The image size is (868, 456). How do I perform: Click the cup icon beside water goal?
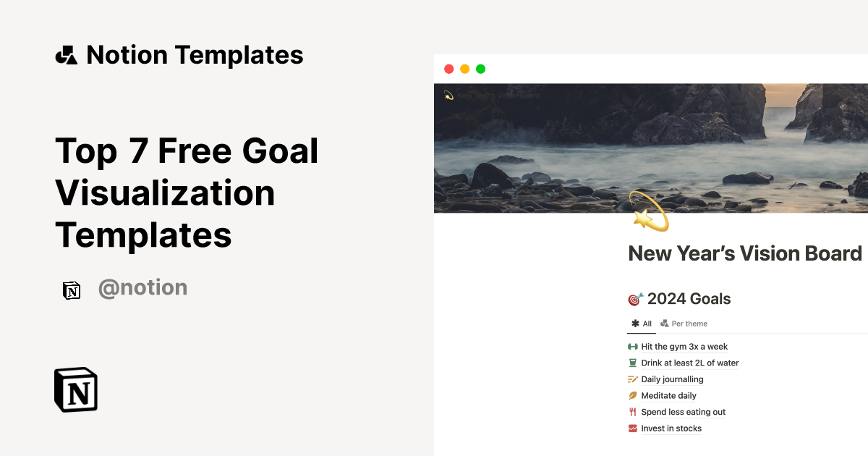(631, 363)
